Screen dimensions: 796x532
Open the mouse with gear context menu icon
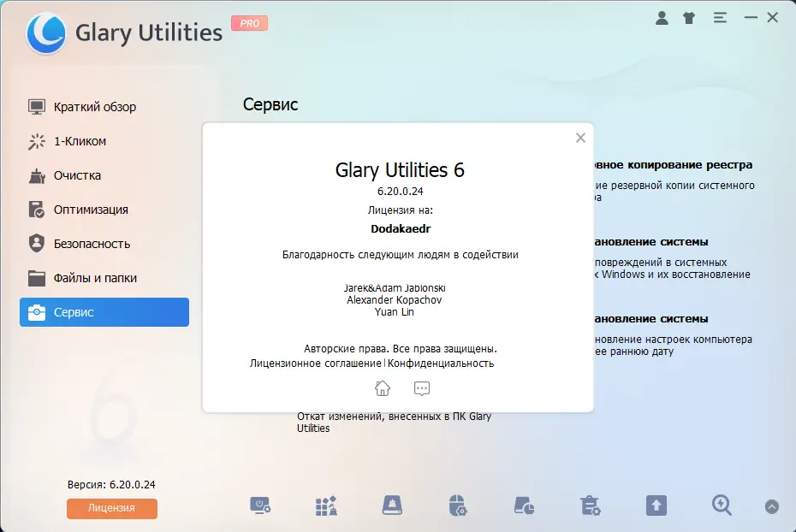[x=457, y=505]
